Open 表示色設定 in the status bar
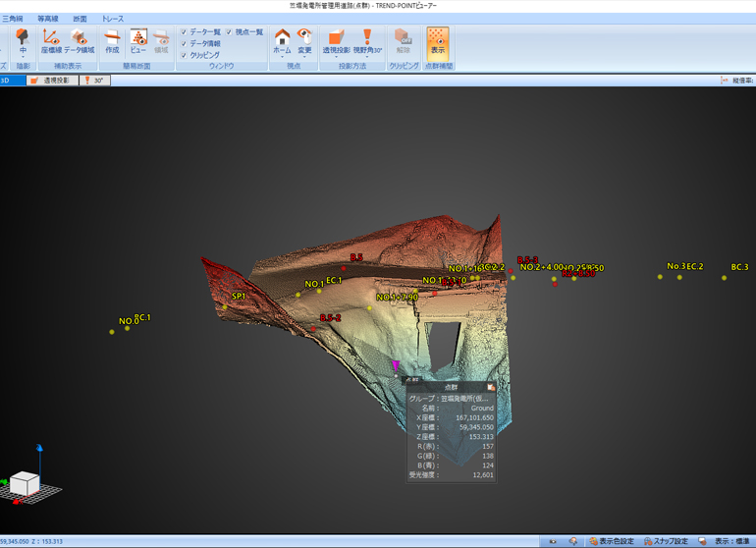 coord(611,541)
